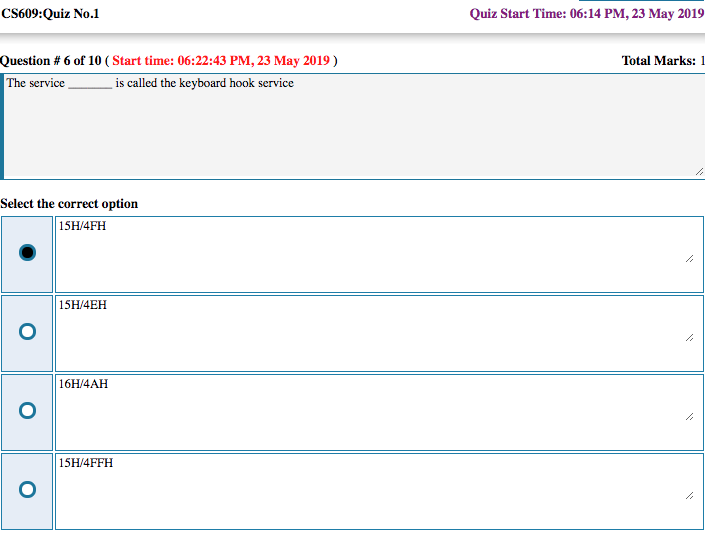Pick the 16H/4AH option radio button
Screen dimensions: 705x534
coord(27,410)
